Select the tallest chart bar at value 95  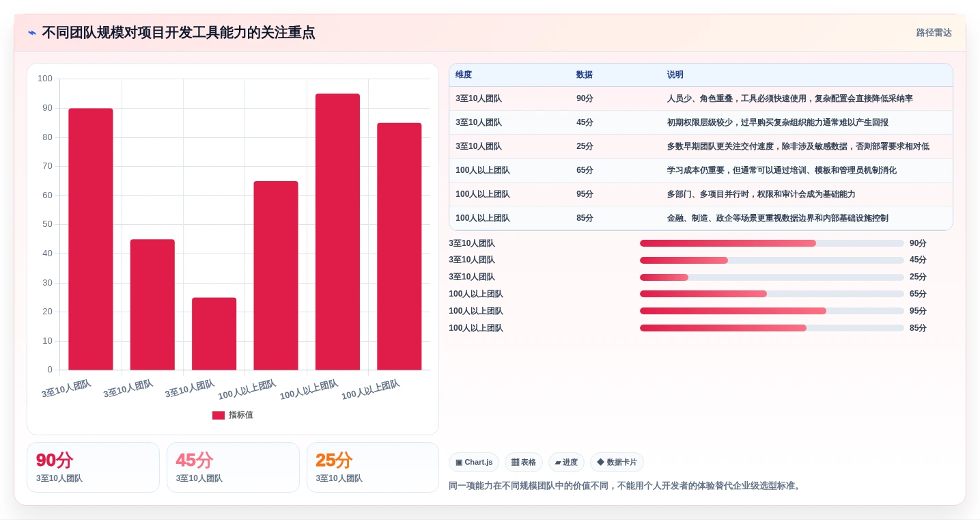(x=337, y=232)
